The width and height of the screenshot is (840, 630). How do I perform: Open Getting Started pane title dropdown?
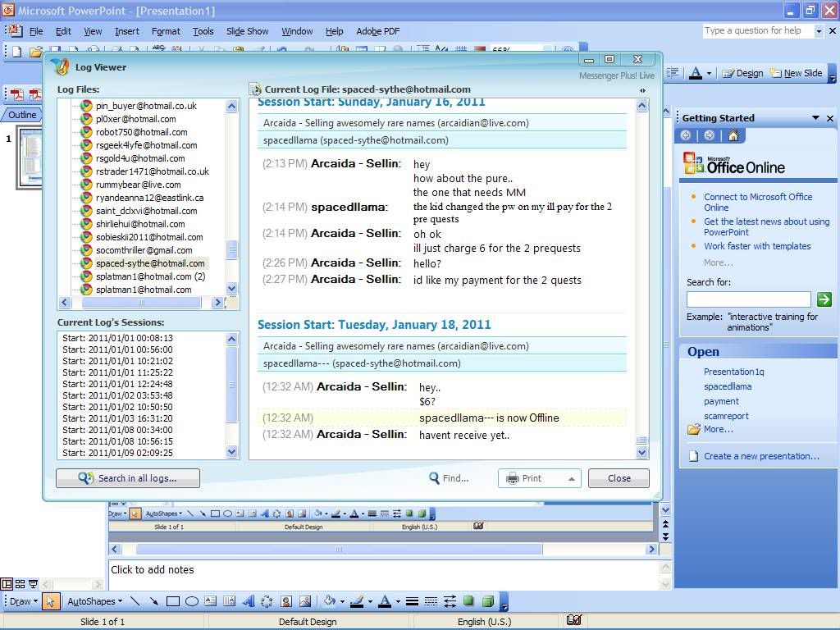[x=815, y=118]
